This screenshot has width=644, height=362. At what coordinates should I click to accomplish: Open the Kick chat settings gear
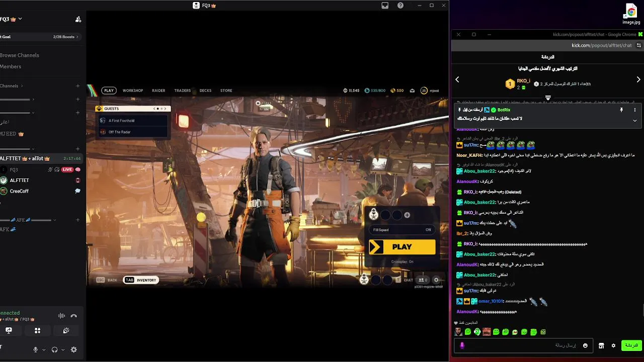tap(613, 346)
